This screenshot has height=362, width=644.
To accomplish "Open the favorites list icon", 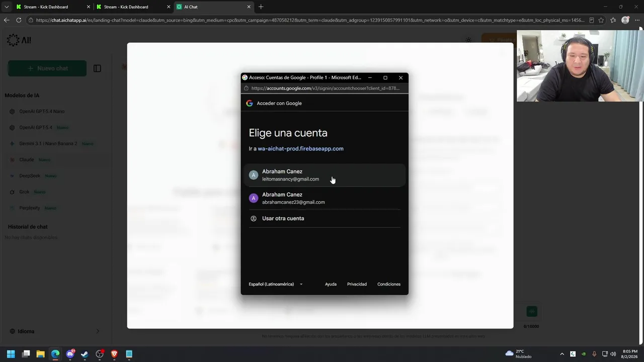I will pyautogui.click(x=613, y=20).
